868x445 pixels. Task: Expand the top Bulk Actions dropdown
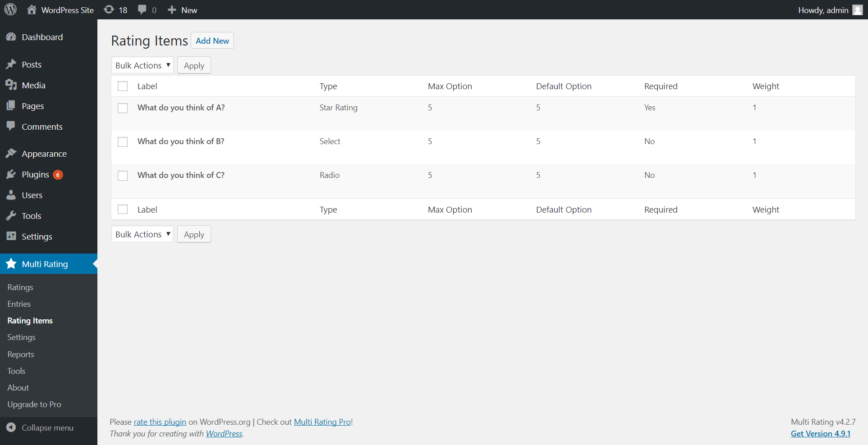click(x=142, y=65)
